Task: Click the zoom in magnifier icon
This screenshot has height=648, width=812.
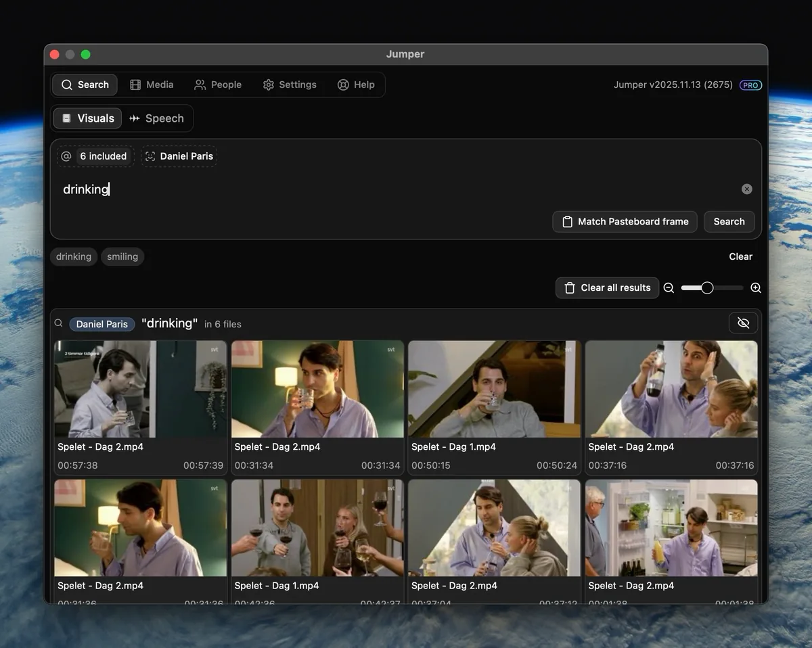Action: point(756,288)
